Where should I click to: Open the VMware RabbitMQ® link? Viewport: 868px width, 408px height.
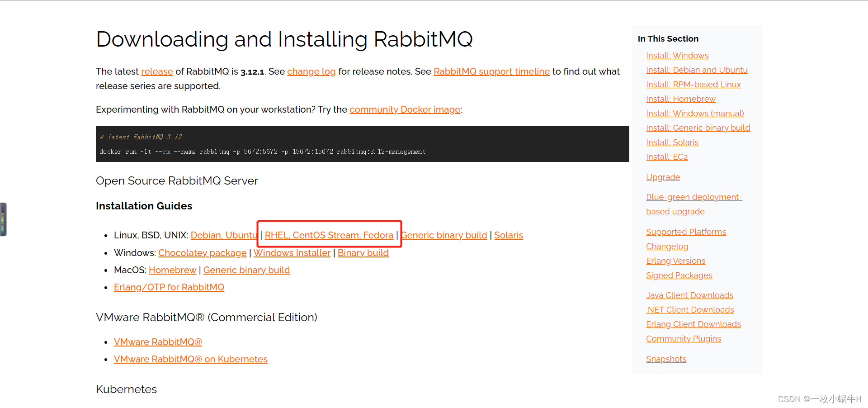click(x=158, y=342)
